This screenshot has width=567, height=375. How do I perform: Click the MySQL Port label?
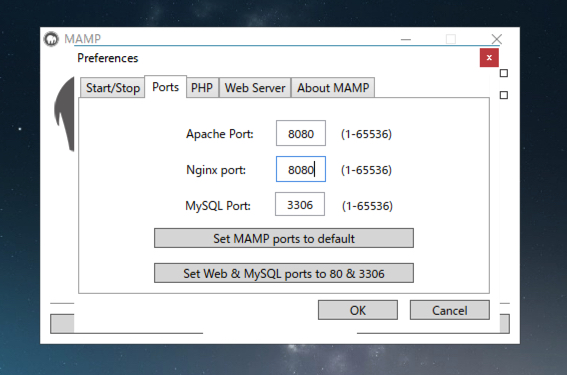[218, 206]
